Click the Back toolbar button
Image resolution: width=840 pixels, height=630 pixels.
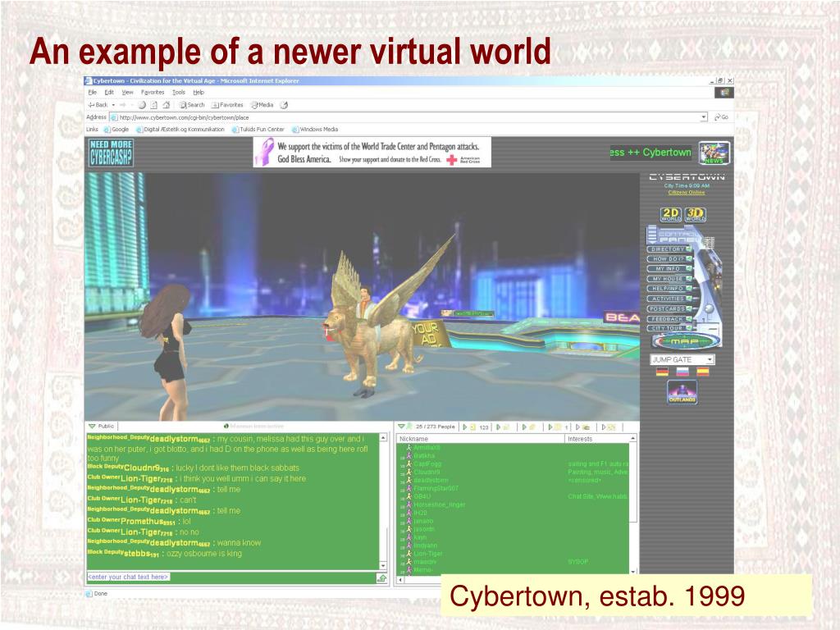click(x=98, y=105)
